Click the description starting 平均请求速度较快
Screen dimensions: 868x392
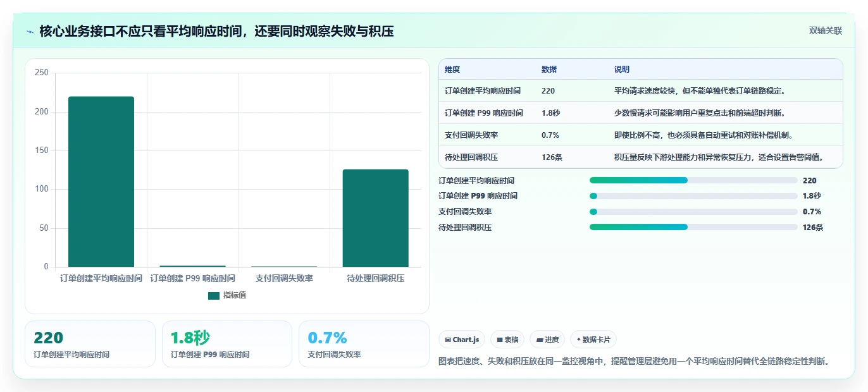700,91
